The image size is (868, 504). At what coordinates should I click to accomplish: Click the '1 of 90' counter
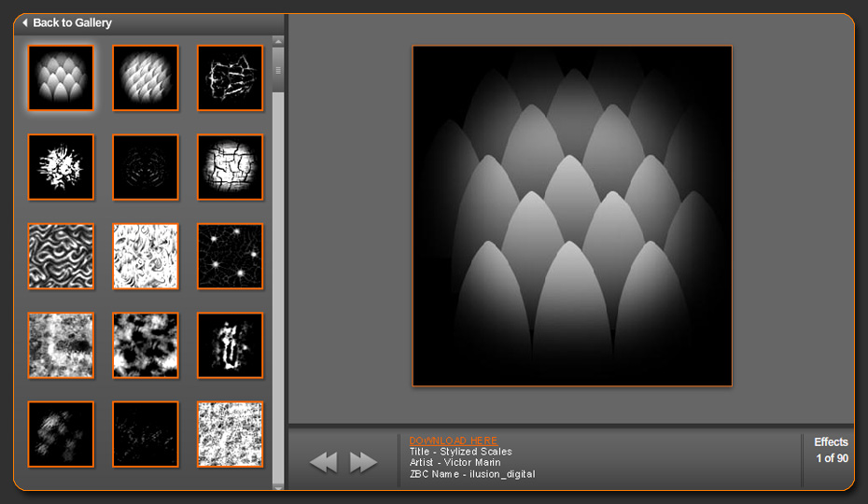[832, 458]
